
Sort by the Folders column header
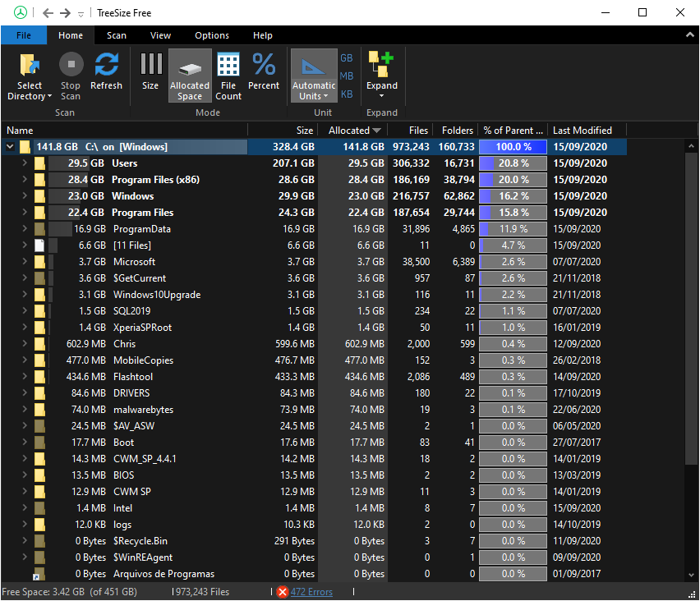tap(455, 131)
